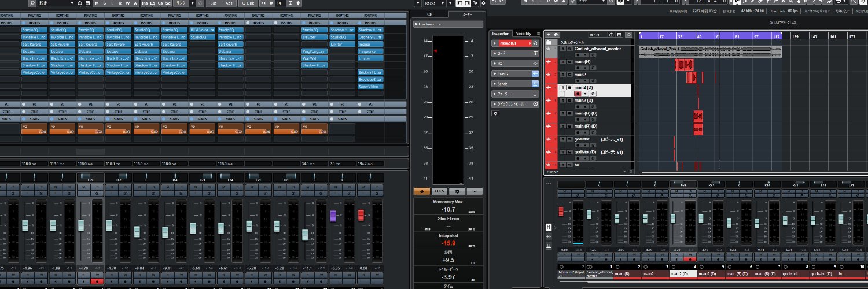
Task: Enable the Abs link mode
Action: tap(229, 3)
